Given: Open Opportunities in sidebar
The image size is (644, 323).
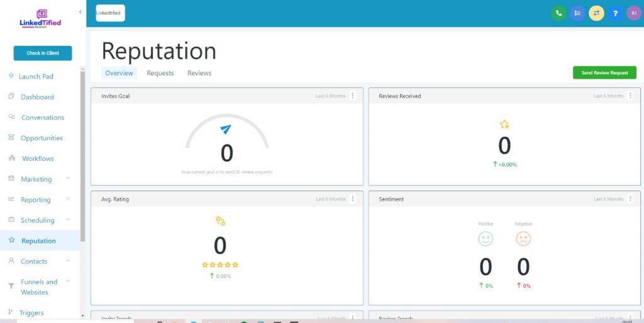Looking at the screenshot, I should click(42, 138).
